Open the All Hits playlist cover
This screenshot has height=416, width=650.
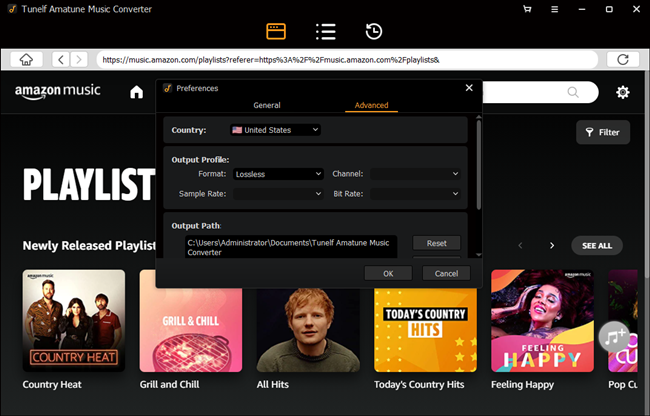click(x=308, y=329)
